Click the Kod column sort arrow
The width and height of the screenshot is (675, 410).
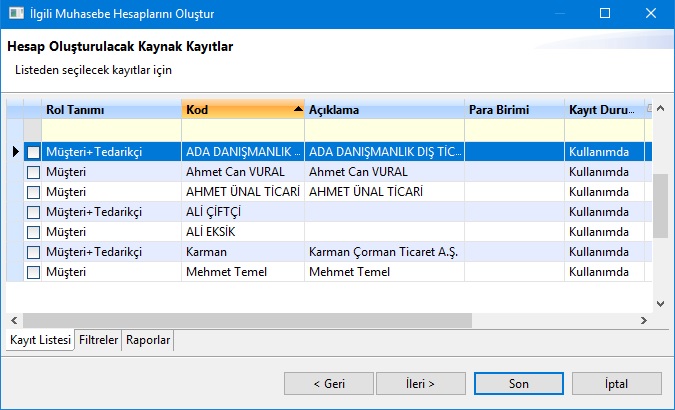pyautogui.click(x=297, y=109)
